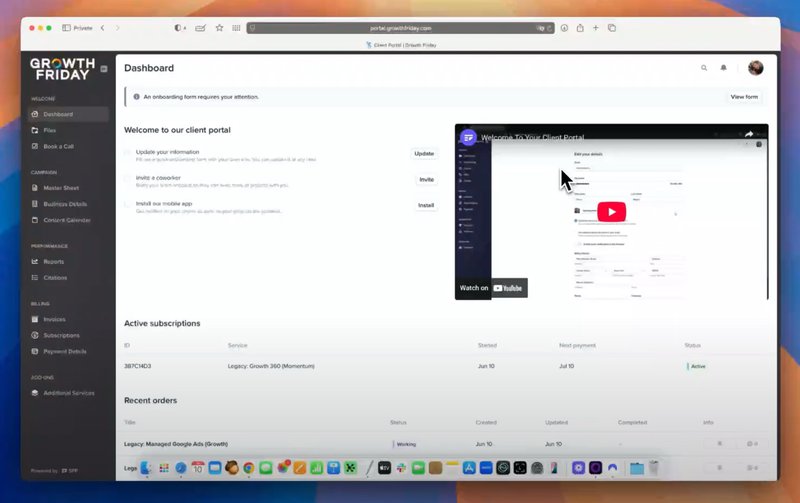The height and width of the screenshot is (503, 800).
Task: Click the Safari share icon
Action: point(580,28)
